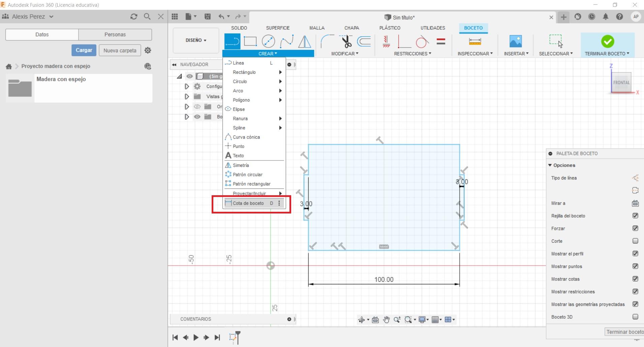Viewport: 644px width, 347px height.
Task: Toggle the Mostrar el perfil checkbox
Action: 635,254
